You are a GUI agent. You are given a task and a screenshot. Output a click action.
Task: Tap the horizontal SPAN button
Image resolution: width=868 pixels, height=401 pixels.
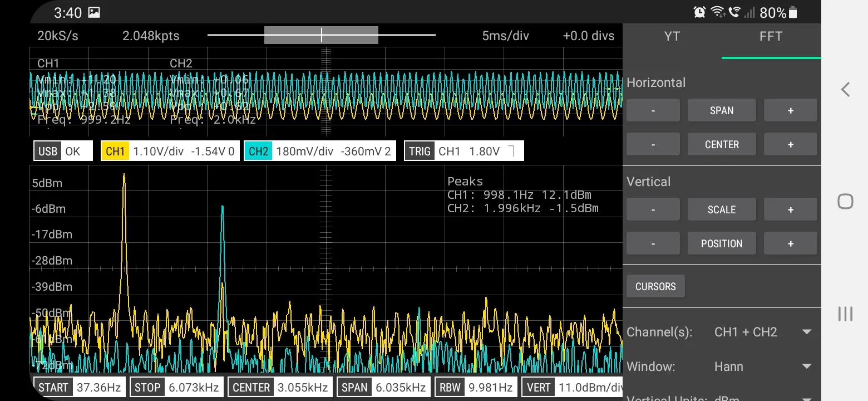tap(722, 110)
